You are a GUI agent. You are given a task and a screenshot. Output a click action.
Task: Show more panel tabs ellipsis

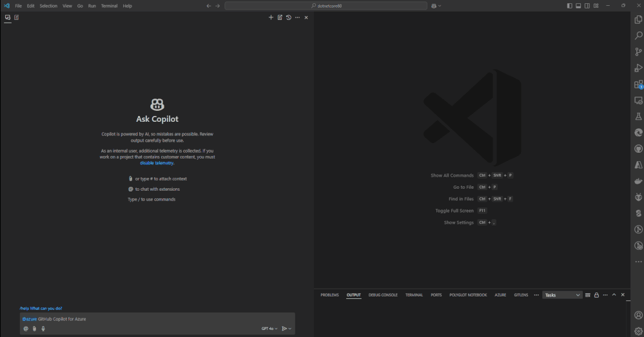536,294
